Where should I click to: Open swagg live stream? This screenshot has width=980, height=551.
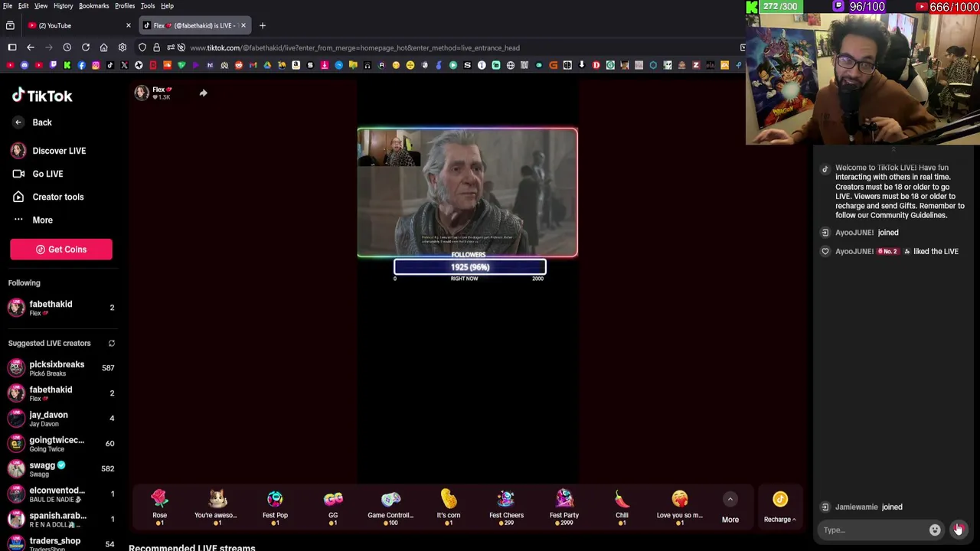(61, 469)
